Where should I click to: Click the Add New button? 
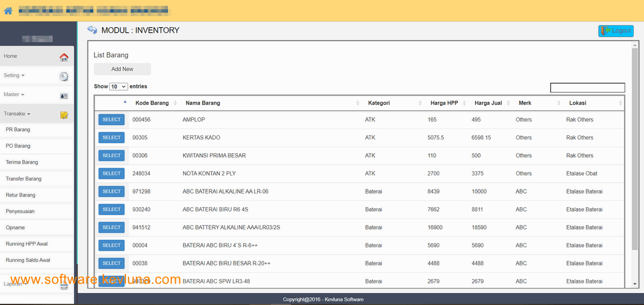tap(122, 69)
